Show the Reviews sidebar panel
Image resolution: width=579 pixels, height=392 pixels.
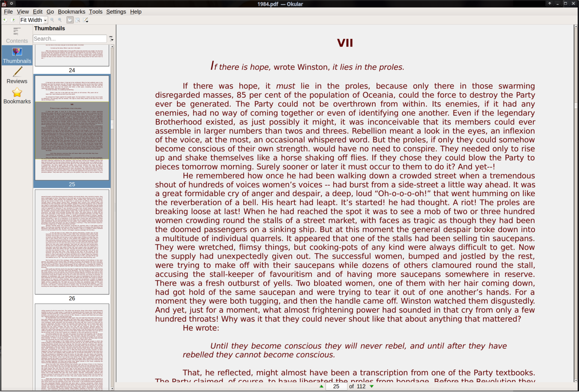tap(17, 75)
